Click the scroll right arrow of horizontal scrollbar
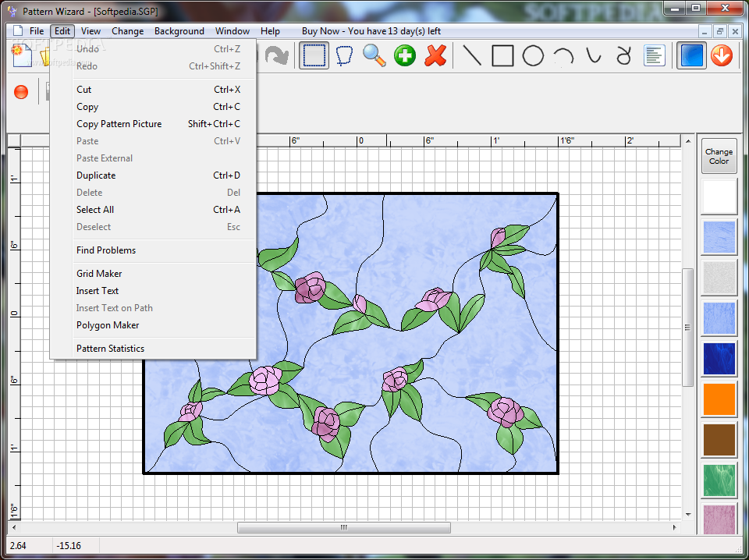Screen dimensions: 749x560 [x=674, y=527]
